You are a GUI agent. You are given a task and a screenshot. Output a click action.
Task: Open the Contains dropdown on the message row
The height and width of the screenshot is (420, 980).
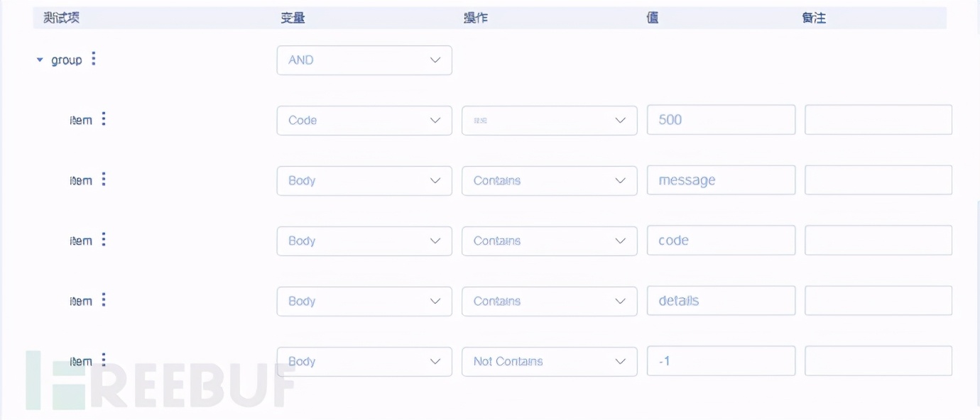pos(549,180)
